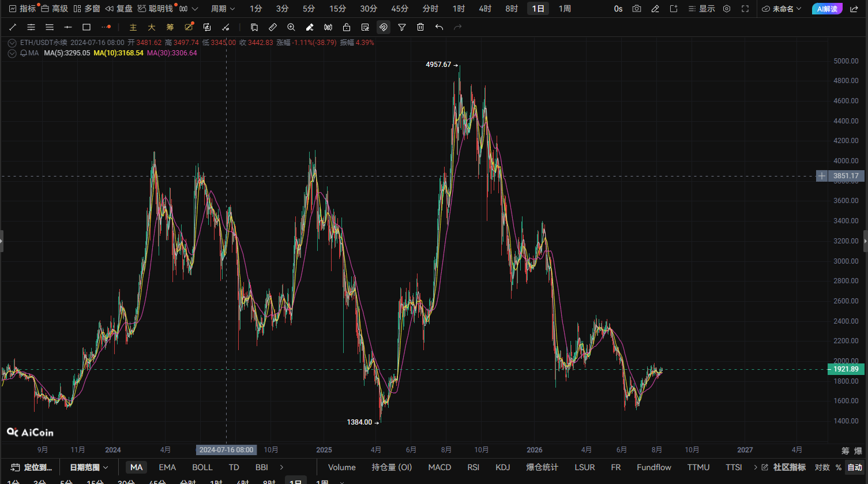Toggle the RSI sub indicator
Image resolution: width=868 pixels, height=484 pixels.
[x=474, y=467]
